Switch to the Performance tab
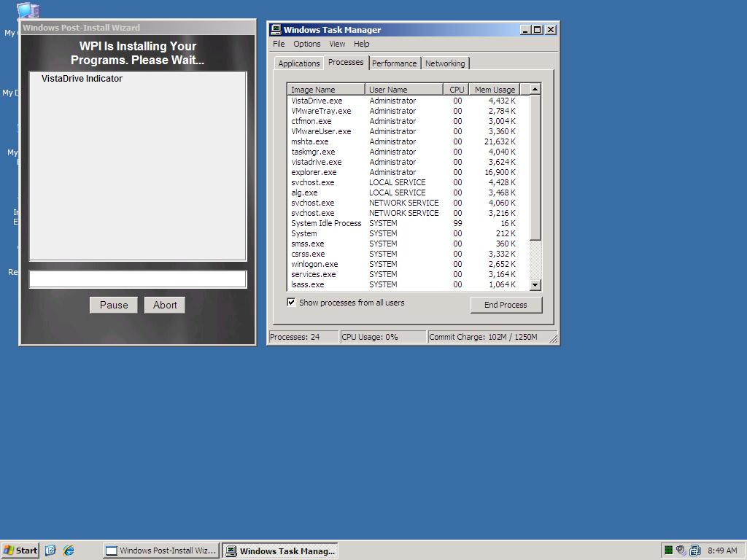The height and width of the screenshot is (560, 747). 394,63
